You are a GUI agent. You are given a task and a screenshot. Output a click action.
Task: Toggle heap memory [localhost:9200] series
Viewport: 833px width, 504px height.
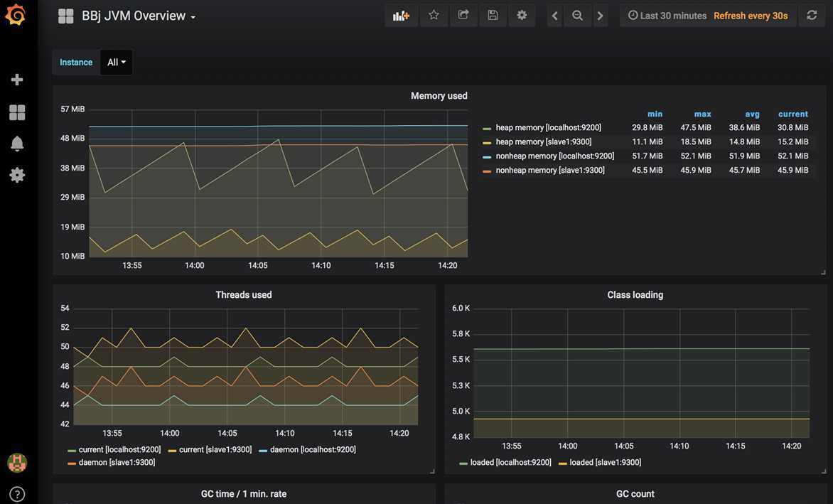pyautogui.click(x=548, y=127)
